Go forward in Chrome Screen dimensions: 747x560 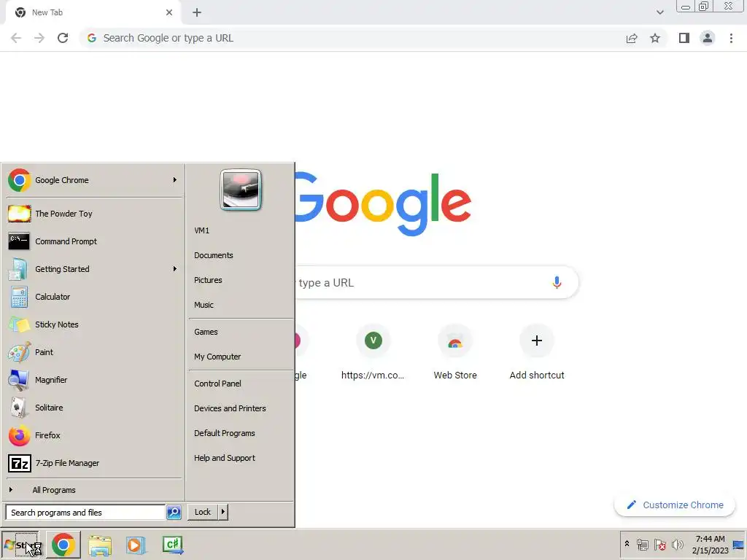click(x=39, y=38)
